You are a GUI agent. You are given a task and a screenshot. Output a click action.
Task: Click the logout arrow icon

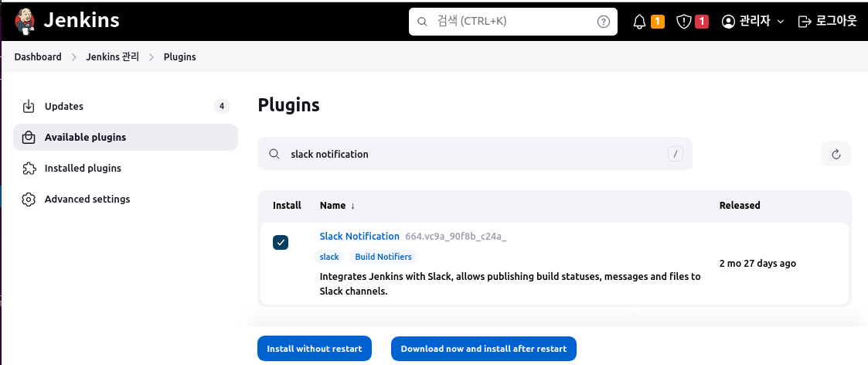coord(804,22)
